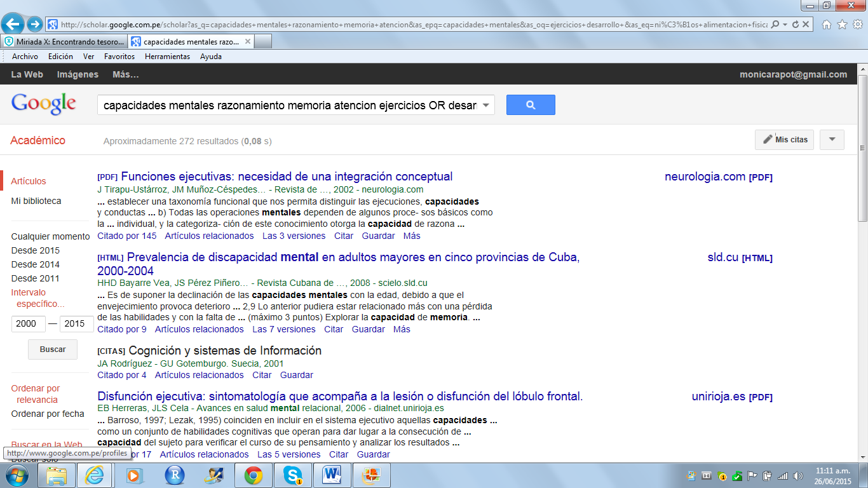Click the end year field showing 2015

point(77,323)
